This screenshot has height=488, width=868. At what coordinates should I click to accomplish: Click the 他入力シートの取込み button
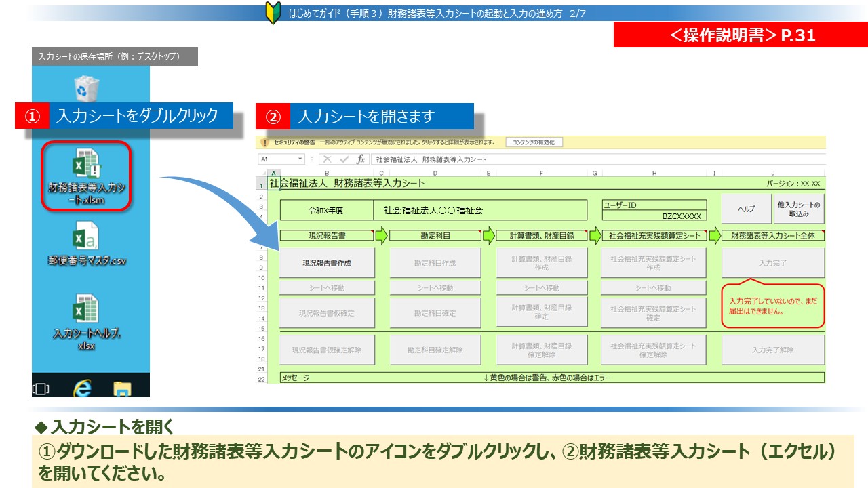pyautogui.click(x=798, y=209)
